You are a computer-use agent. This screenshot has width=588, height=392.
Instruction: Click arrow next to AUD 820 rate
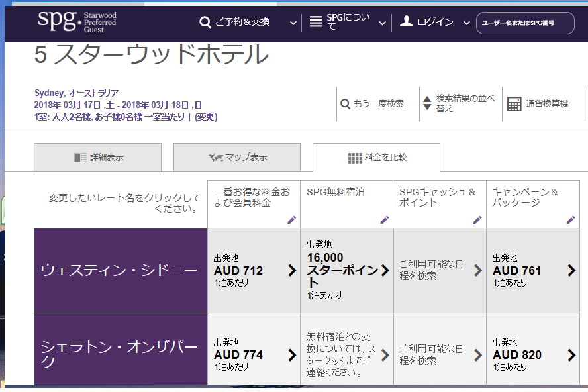pyautogui.click(x=571, y=355)
